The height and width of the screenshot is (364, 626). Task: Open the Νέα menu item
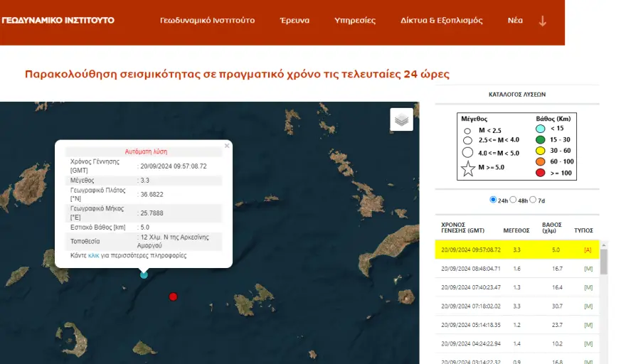[515, 21]
